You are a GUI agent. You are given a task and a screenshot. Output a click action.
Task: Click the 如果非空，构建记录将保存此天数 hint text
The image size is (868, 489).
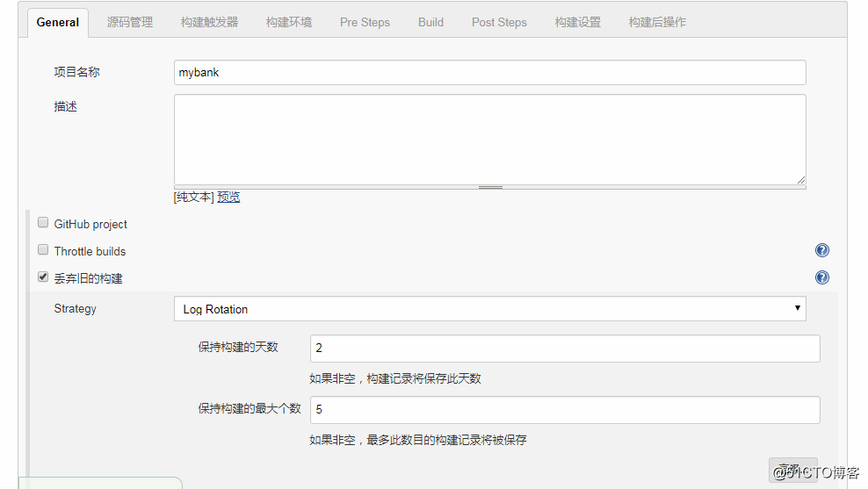(395, 379)
